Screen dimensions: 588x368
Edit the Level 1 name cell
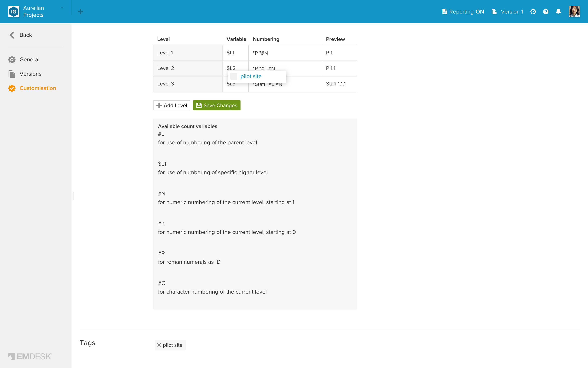(x=188, y=53)
